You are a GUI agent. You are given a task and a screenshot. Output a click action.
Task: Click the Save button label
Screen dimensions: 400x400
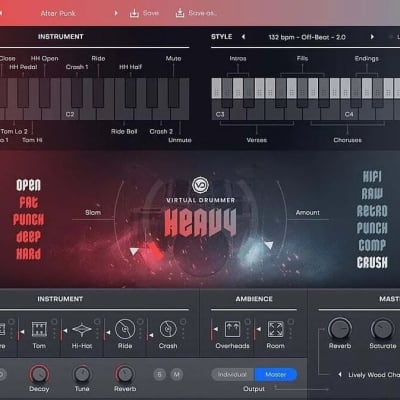[151, 13]
